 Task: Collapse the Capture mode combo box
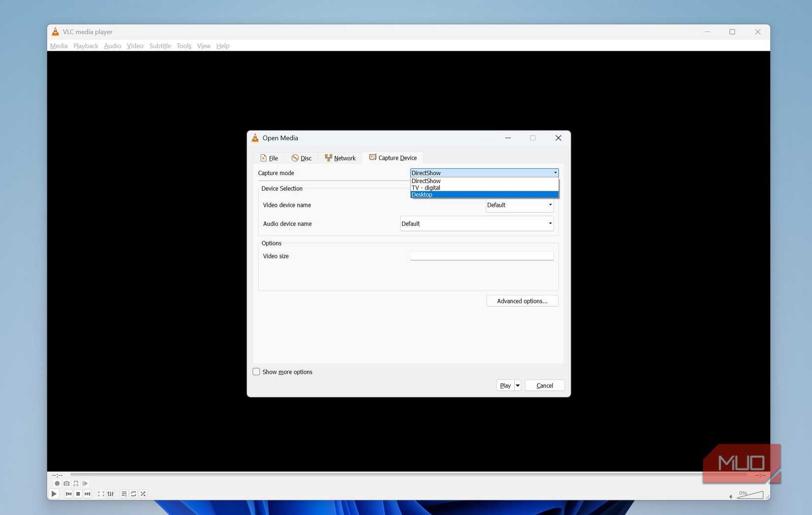(x=484, y=173)
